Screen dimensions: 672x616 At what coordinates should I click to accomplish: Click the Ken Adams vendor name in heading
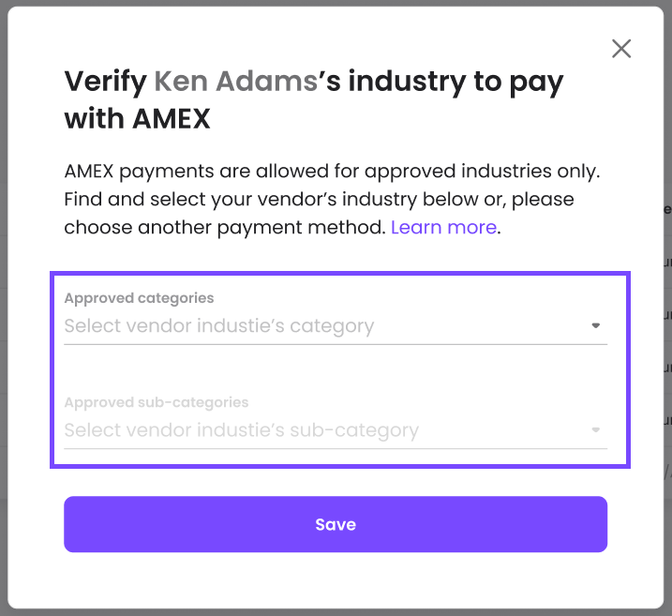[235, 81]
